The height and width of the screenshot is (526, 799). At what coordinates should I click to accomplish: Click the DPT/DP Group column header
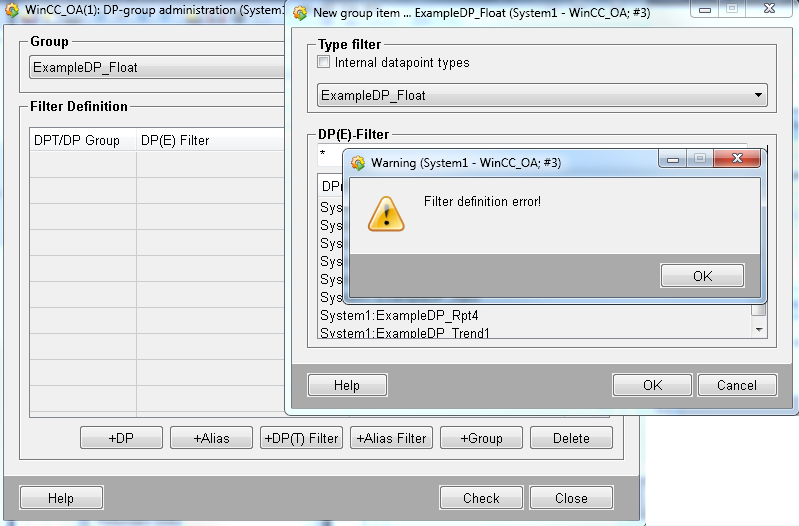[77, 140]
